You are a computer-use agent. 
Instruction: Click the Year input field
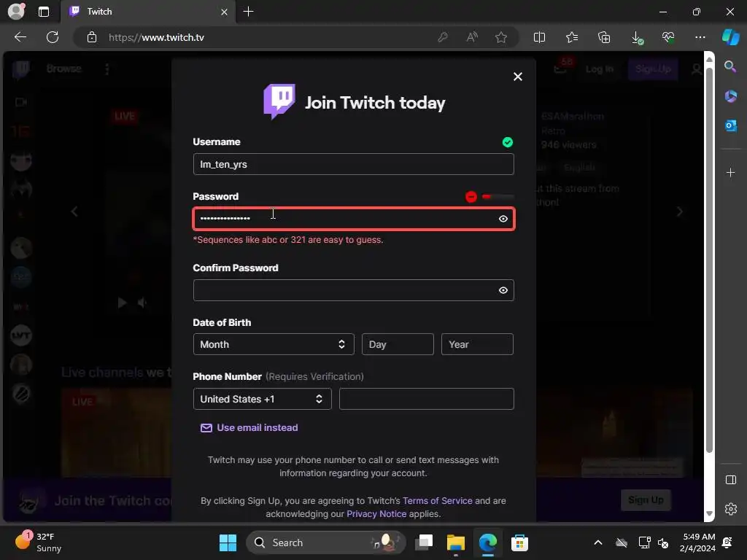477,344
